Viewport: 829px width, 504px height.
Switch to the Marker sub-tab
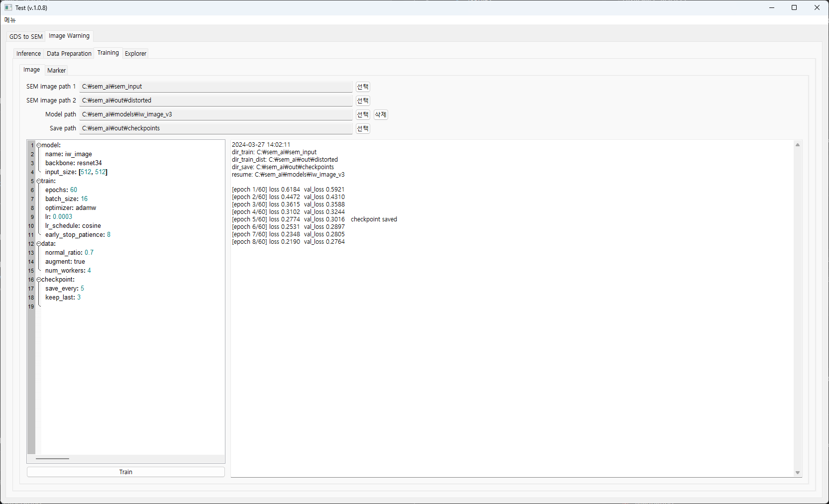tap(56, 71)
